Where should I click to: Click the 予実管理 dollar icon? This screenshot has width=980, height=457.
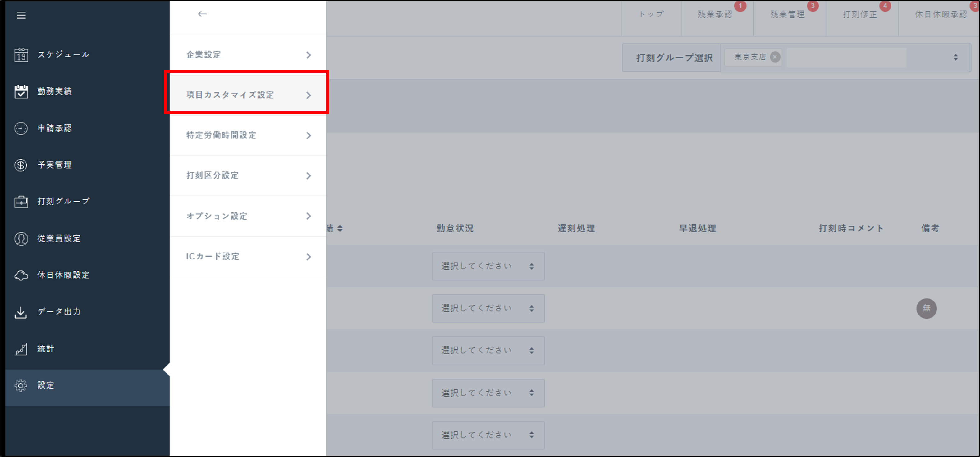click(21, 165)
